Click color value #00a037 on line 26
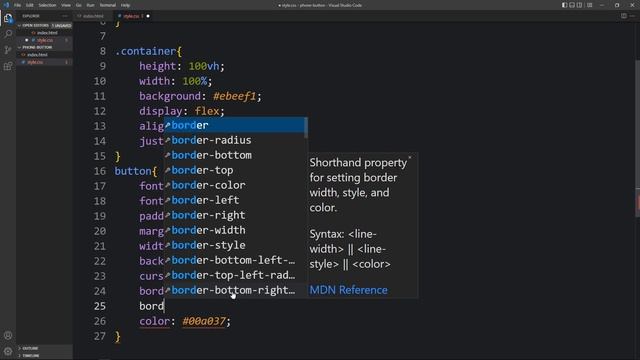The width and height of the screenshot is (640, 360). point(203,321)
